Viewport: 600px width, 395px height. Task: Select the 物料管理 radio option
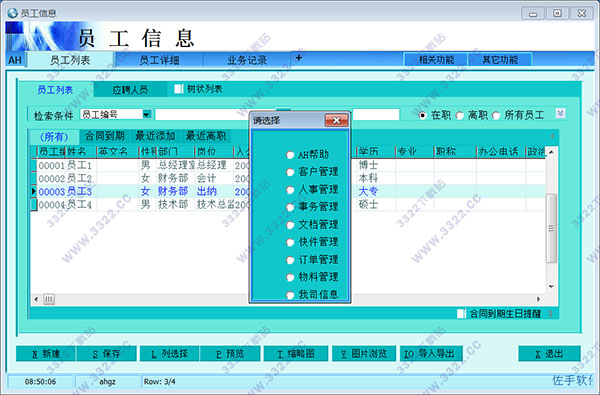(290, 277)
